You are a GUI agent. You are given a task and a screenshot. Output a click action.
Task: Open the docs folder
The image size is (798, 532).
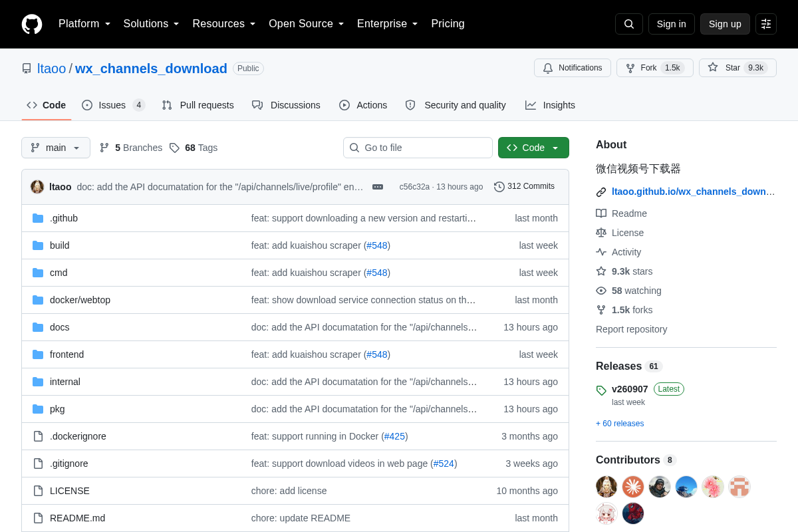point(60,327)
